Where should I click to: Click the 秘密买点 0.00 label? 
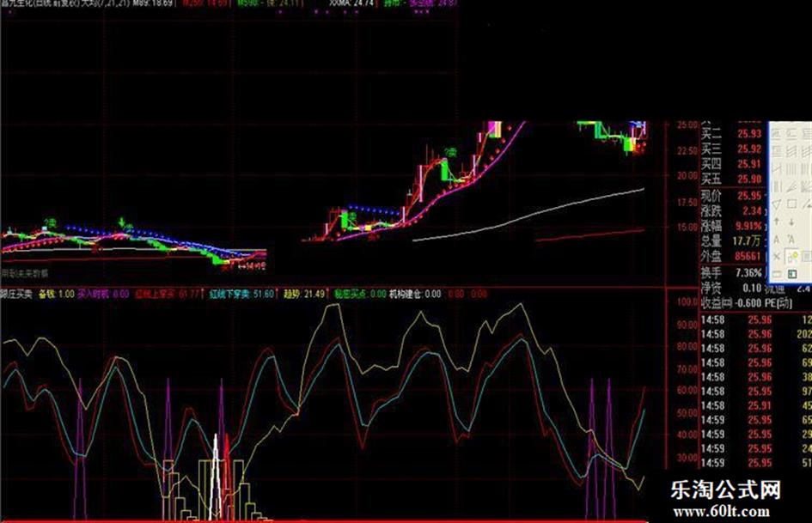tap(360, 294)
